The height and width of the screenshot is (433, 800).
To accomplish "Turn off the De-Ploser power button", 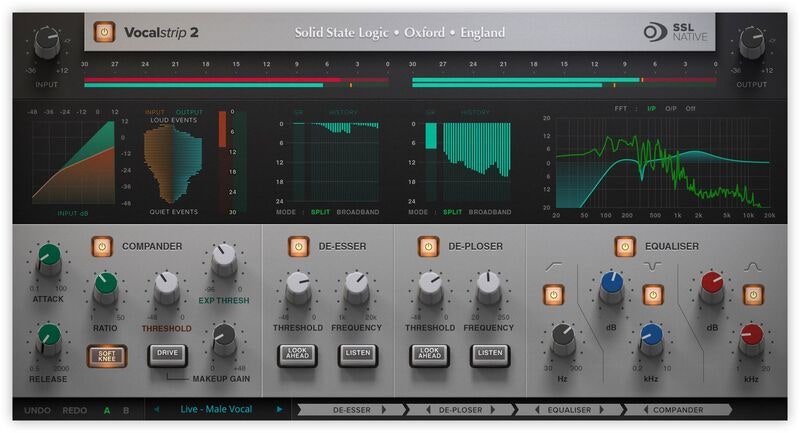I will click(429, 245).
